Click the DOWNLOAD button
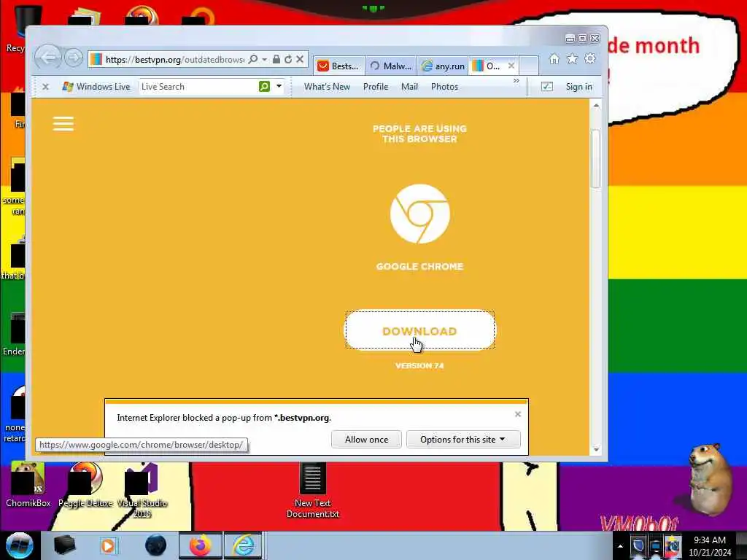The height and width of the screenshot is (560, 747). [419, 330]
